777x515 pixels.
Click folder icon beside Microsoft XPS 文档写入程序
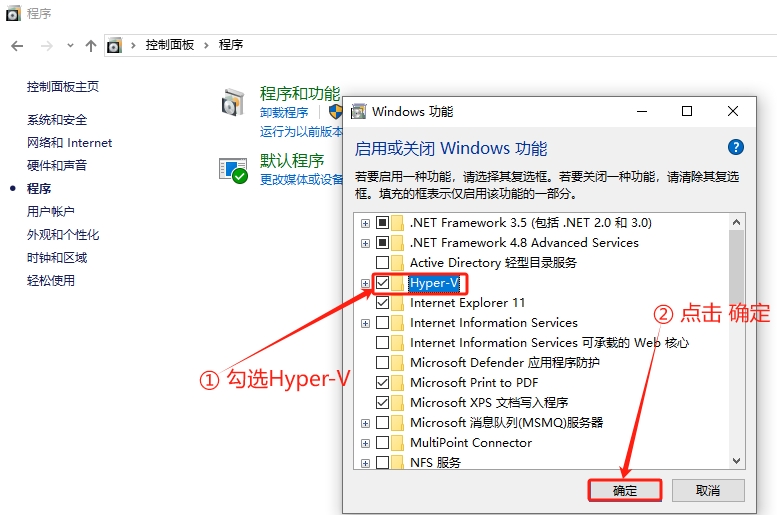(x=397, y=402)
